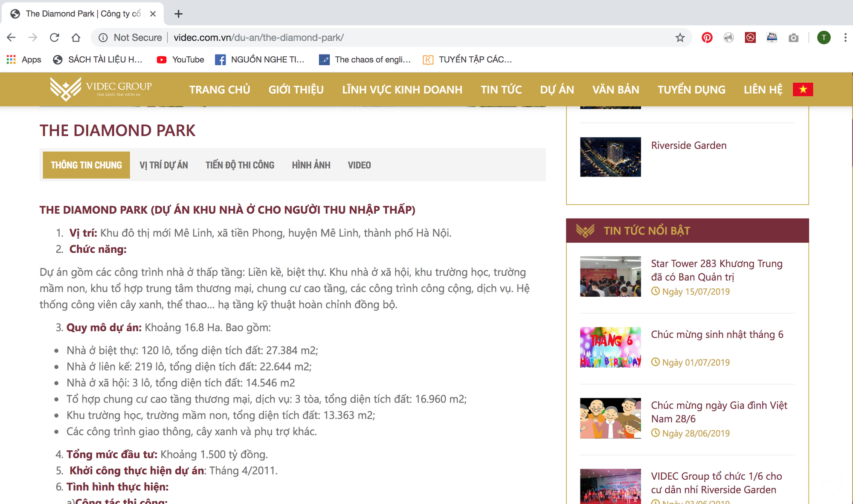Open the Chrome three-dot menu
The image size is (853, 504).
845,38
